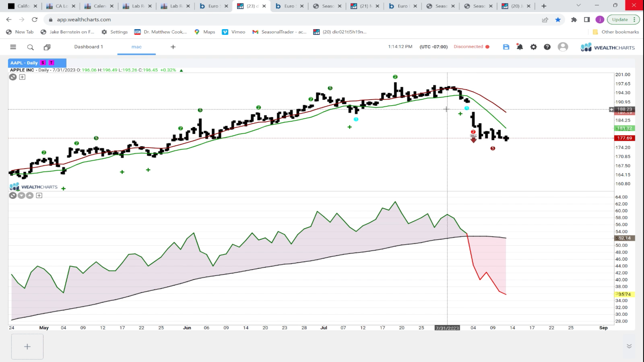Click the 52.14 indicator value label
644x362 pixels.
coord(624,238)
